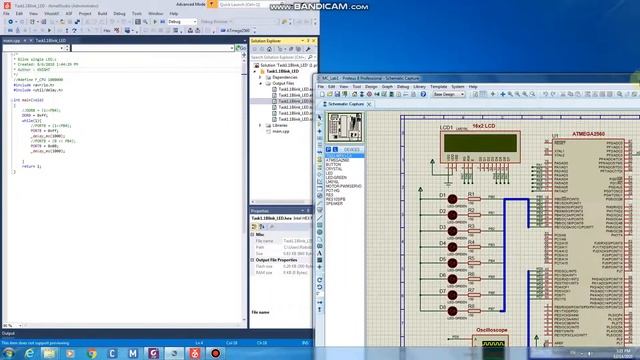Switch to Schematic Capture tab
Viewport: 640px width, 360px height.
click(346, 104)
